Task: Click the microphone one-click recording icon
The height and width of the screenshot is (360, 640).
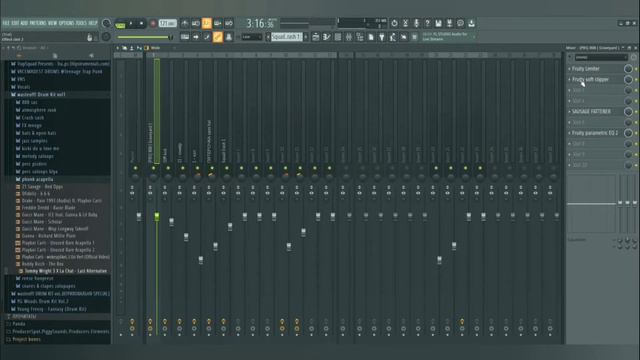Action: click(416, 23)
